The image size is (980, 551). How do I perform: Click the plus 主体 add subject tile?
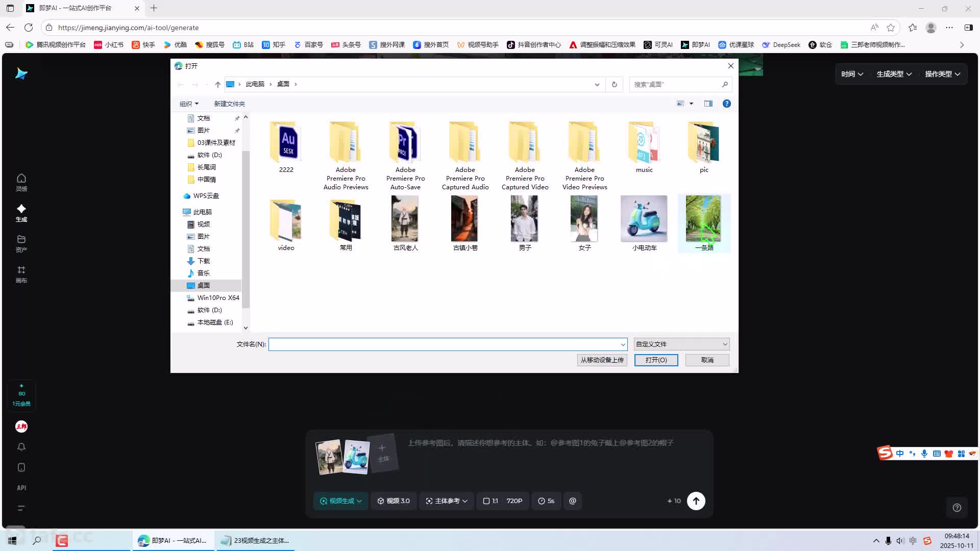(x=382, y=453)
